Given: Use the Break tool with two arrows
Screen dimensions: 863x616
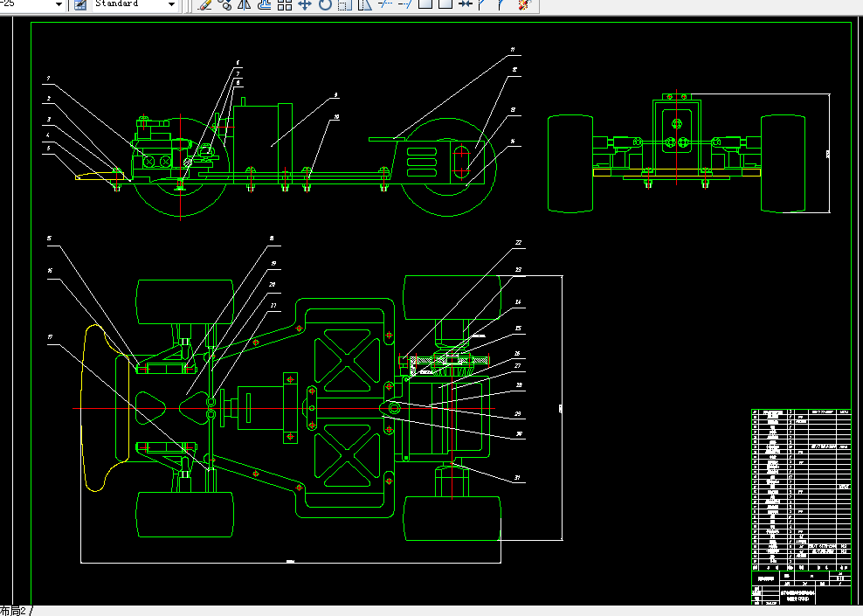Looking at the screenshot, I should pos(466,5).
